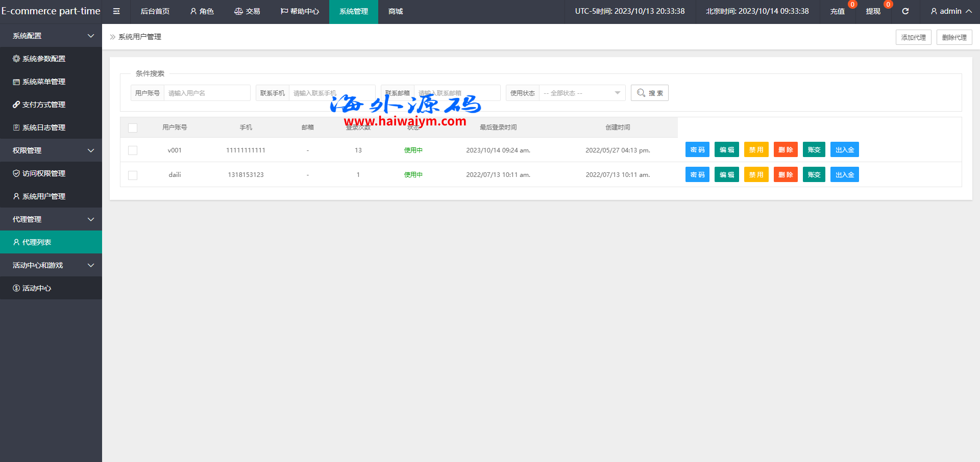This screenshot has width=980, height=462.
Task: Click the refresh icon in top bar
Action: [x=905, y=11]
